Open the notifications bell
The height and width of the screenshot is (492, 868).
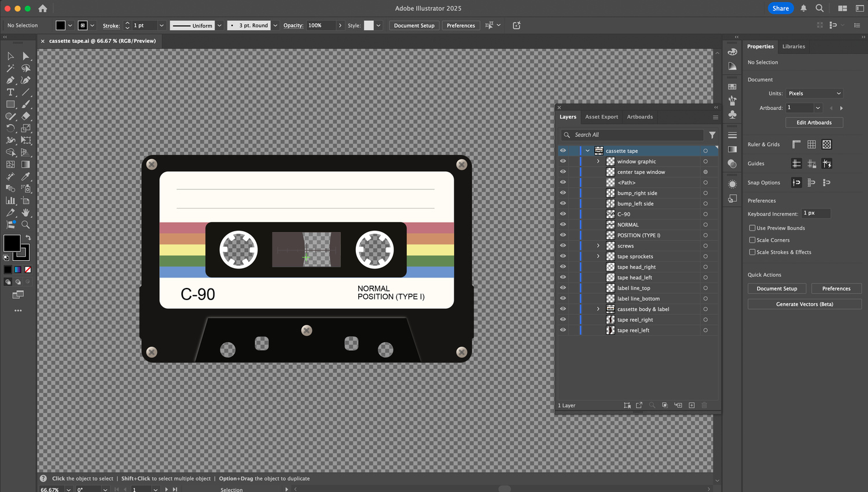803,8
